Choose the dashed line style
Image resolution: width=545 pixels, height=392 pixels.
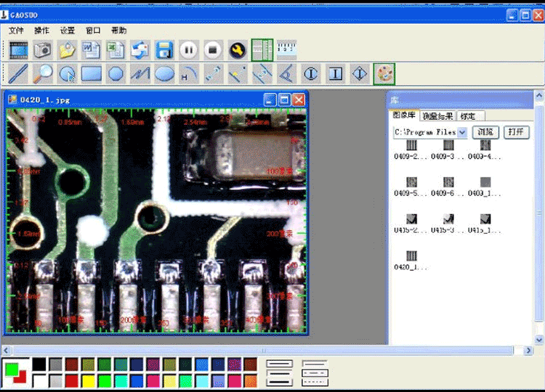click(315, 373)
